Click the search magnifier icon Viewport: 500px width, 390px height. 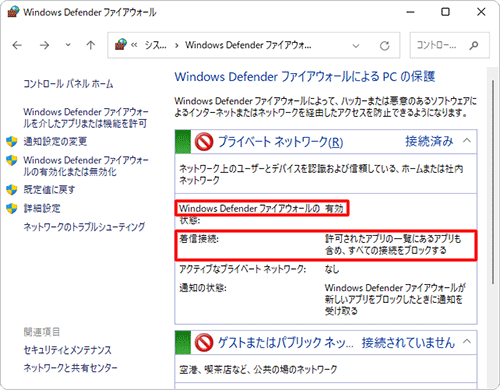point(474,45)
